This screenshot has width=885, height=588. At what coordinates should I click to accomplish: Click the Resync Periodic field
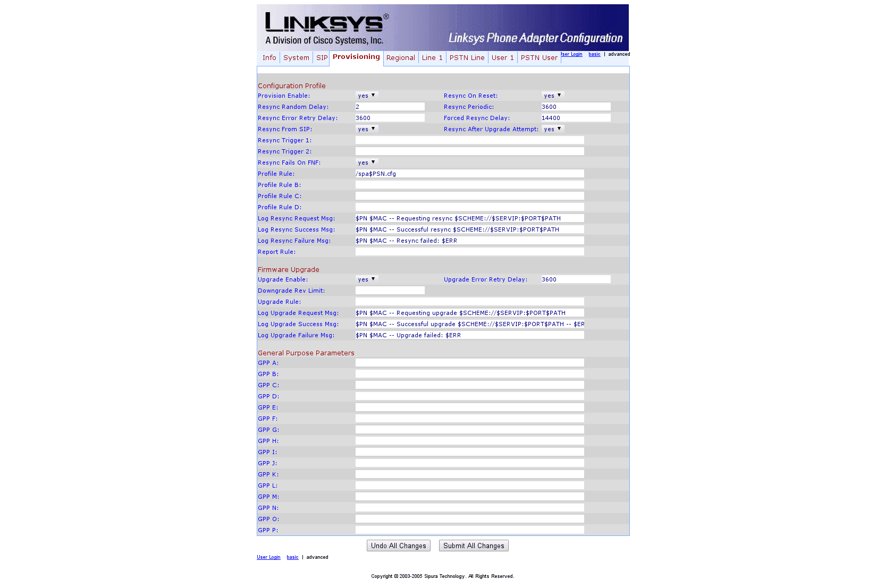pyautogui.click(x=576, y=107)
